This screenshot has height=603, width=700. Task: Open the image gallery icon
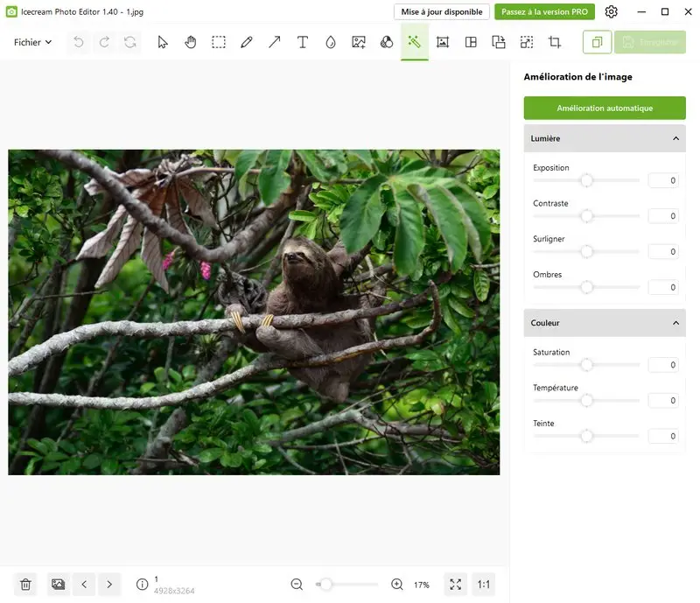pyautogui.click(x=58, y=585)
